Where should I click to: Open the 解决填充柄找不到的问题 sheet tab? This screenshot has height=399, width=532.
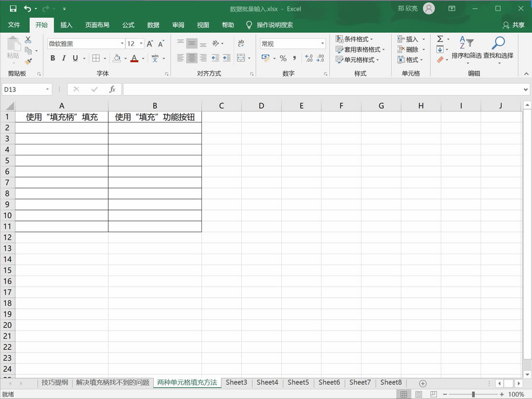tap(113, 382)
